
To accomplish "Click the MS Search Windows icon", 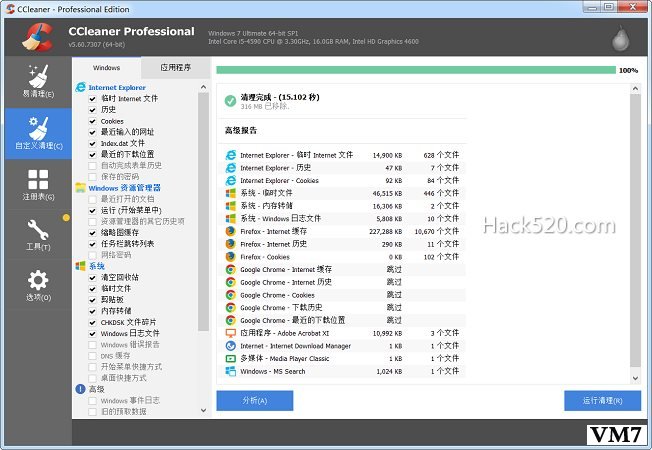I will [230, 371].
